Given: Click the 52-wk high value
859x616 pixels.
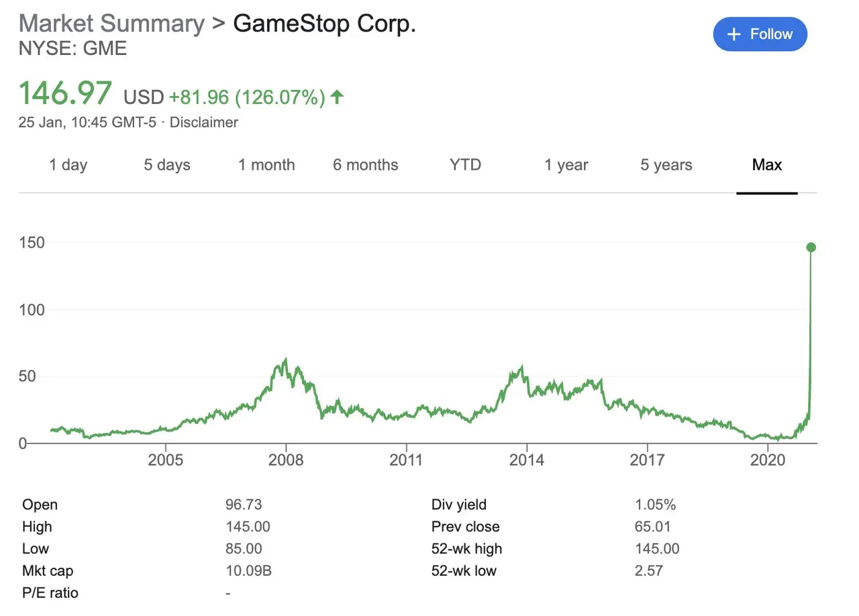Looking at the screenshot, I should click(657, 549).
